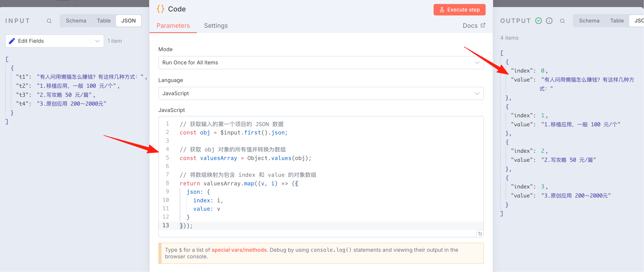Switch INPUT view to Table
The image size is (644, 272).
click(104, 21)
